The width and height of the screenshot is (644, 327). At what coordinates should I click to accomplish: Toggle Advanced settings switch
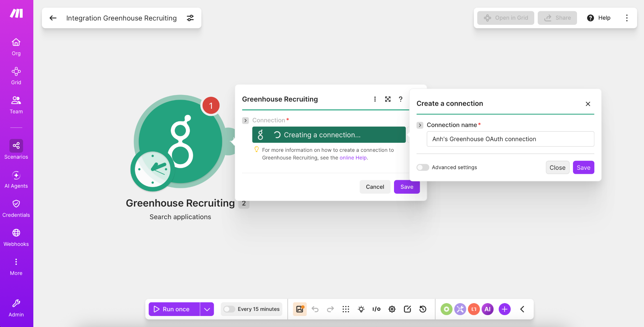point(423,167)
